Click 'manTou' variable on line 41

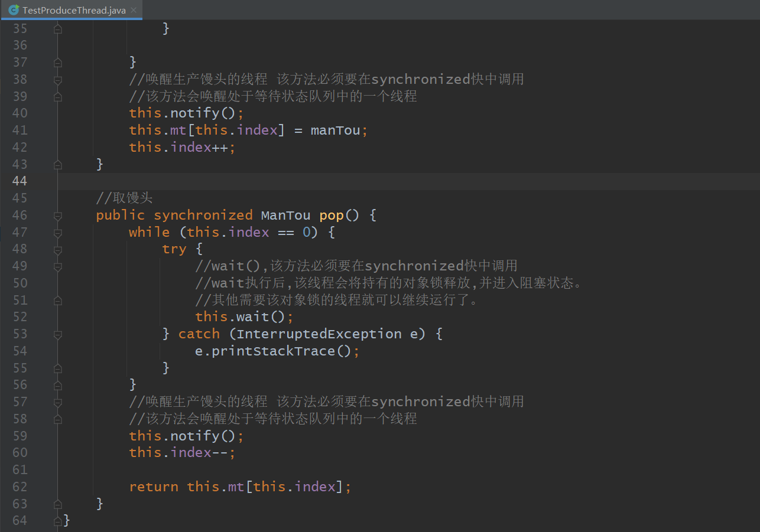pos(336,130)
